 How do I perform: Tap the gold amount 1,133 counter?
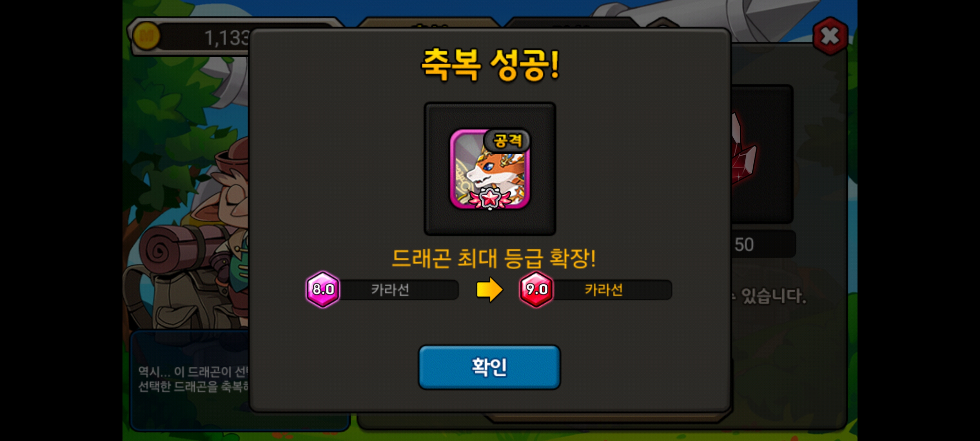pos(227,38)
